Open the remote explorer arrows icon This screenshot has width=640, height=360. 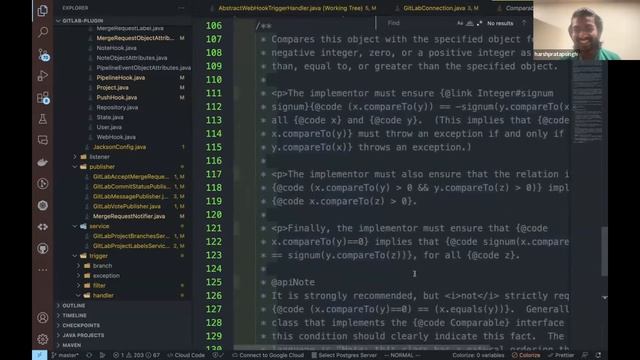coord(42,227)
